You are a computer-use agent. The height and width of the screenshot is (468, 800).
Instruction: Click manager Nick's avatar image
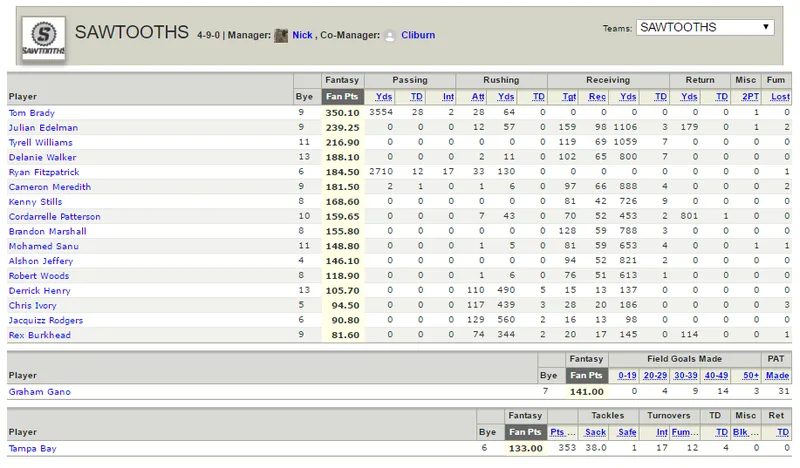tap(281, 35)
